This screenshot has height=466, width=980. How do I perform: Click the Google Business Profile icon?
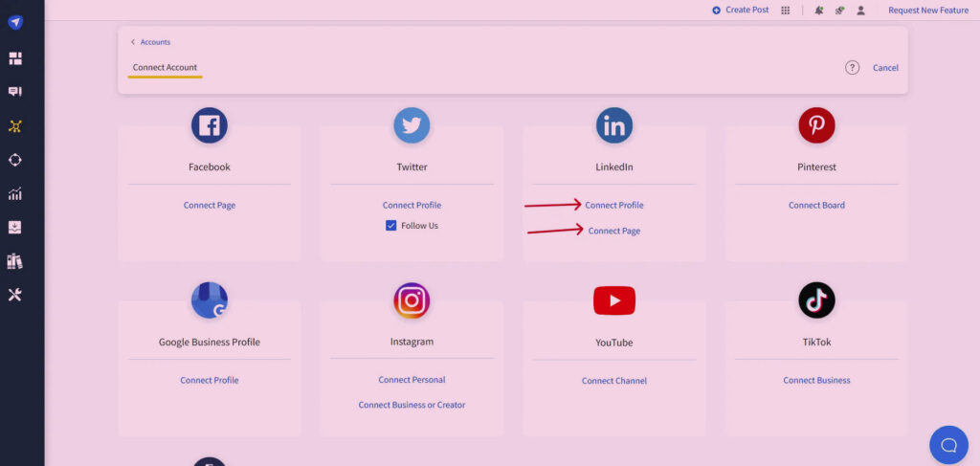[x=210, y=300]
